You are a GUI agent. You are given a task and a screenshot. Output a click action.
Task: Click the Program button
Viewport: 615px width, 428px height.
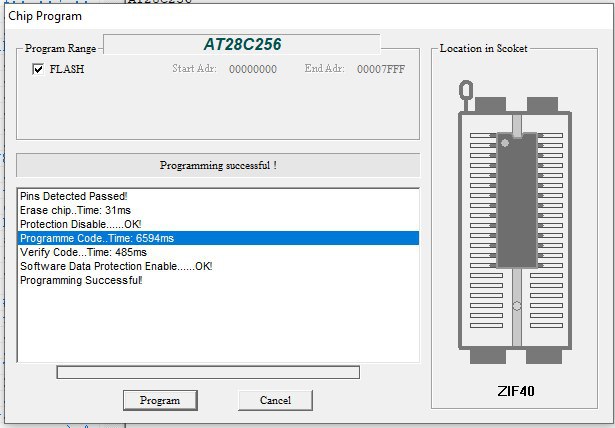point(160,400)
